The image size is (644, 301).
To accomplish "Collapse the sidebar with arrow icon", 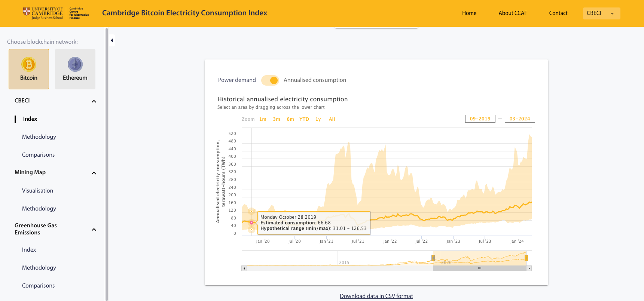I will point(112,40).
